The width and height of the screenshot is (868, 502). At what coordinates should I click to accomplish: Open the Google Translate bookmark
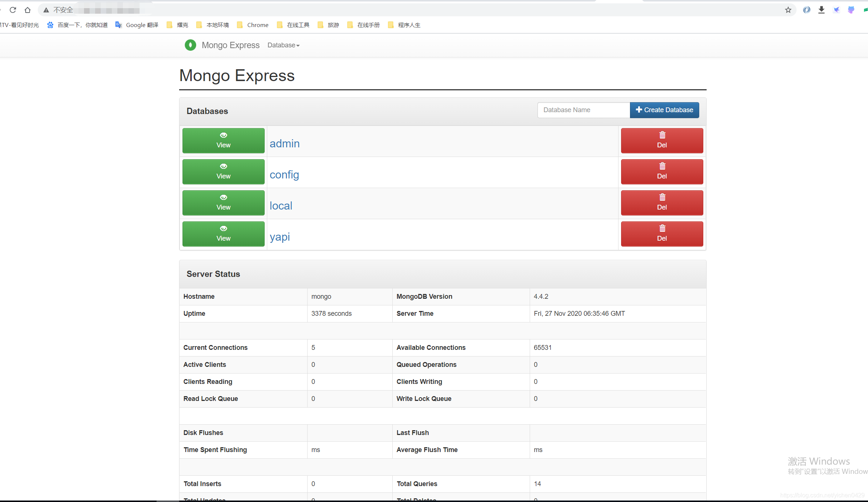pos(137,25)
